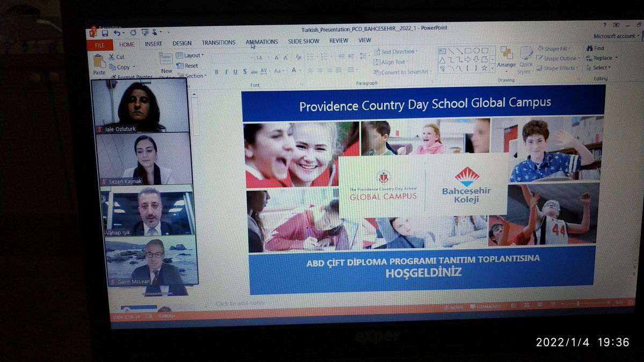Screen dimensions: 644x362
Task: Undo the last action
Action: 116,33
